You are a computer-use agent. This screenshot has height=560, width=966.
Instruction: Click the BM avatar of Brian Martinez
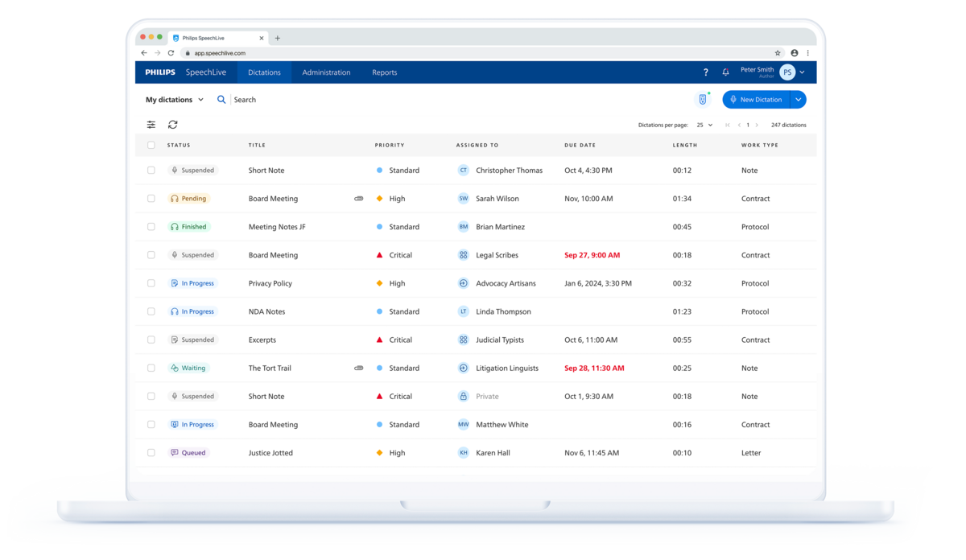pyautogui.click(x=464, y=227)
